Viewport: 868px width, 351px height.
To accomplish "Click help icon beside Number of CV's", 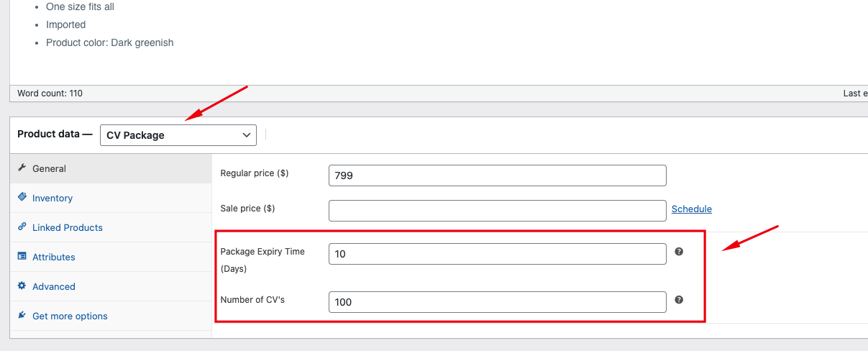I will click(679, 300).
